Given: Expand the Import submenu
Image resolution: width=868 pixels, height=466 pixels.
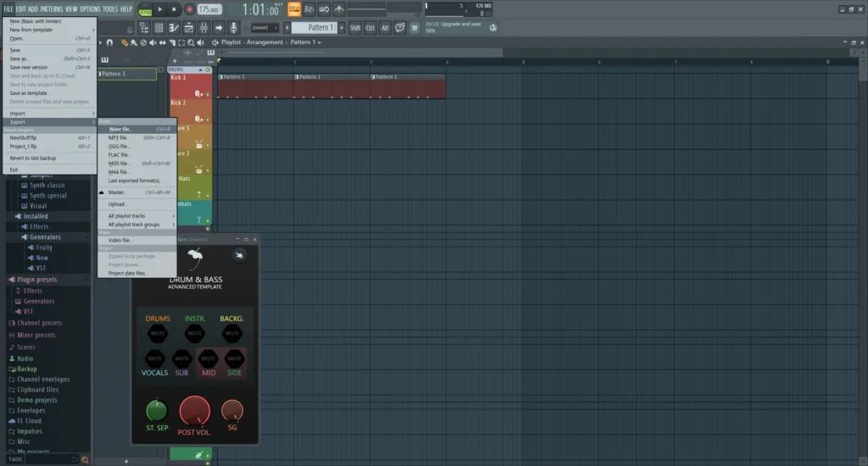Looking at the screenshot, I should tap(50, 114).
